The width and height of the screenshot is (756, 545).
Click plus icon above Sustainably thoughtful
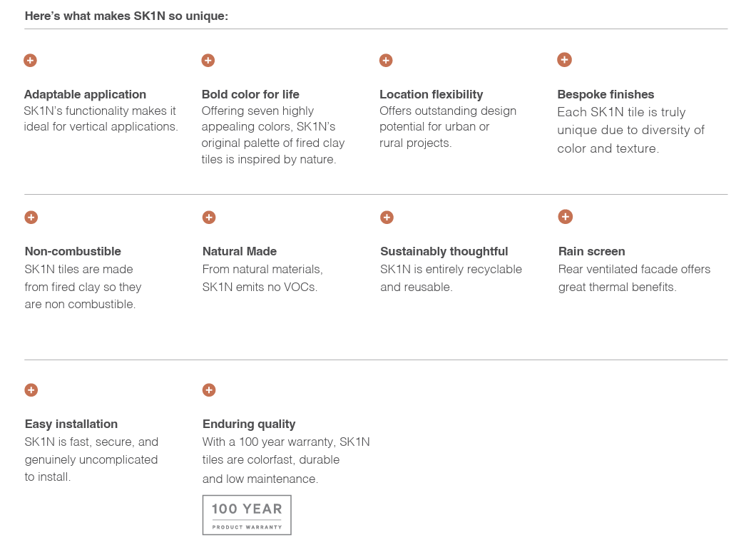pyautogui.click(x=387, y=218)
